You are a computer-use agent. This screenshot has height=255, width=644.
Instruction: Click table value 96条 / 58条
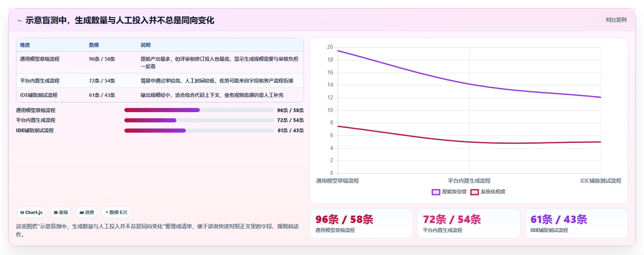pos(102,59)
